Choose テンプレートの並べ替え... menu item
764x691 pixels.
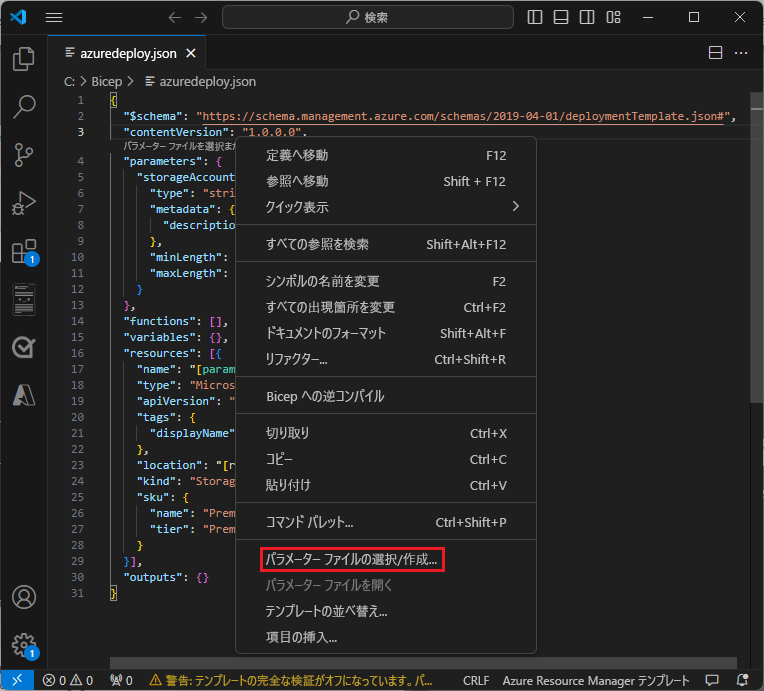(x=385, y=611)
